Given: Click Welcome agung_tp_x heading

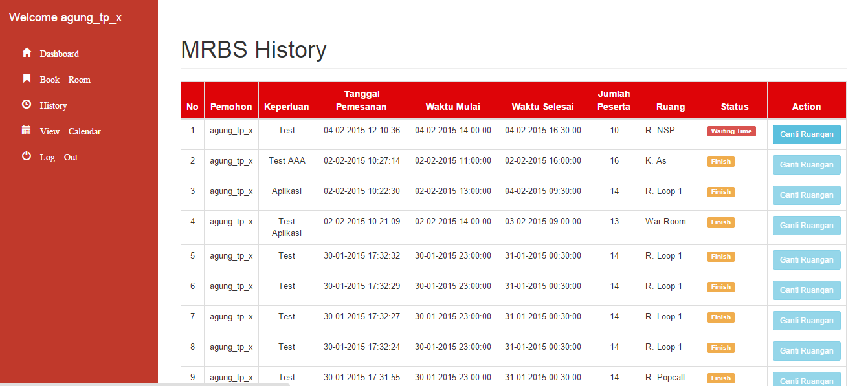Looking at the screenshot, I should pos(65,17).
